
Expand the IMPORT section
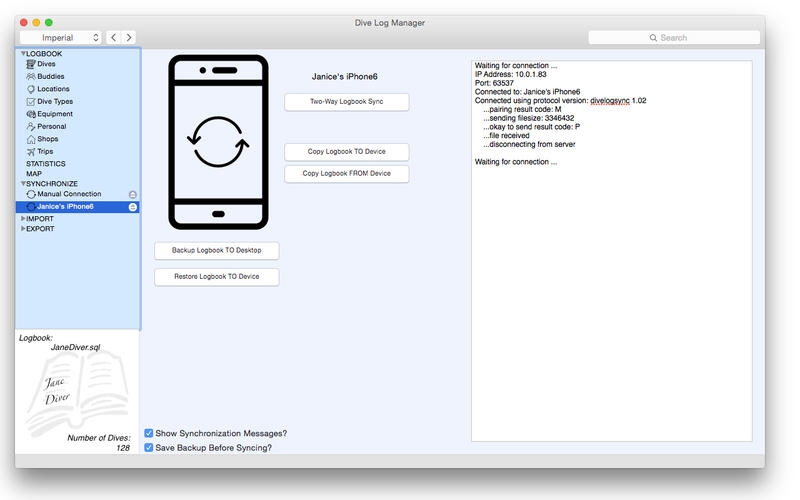coord(23,218)
